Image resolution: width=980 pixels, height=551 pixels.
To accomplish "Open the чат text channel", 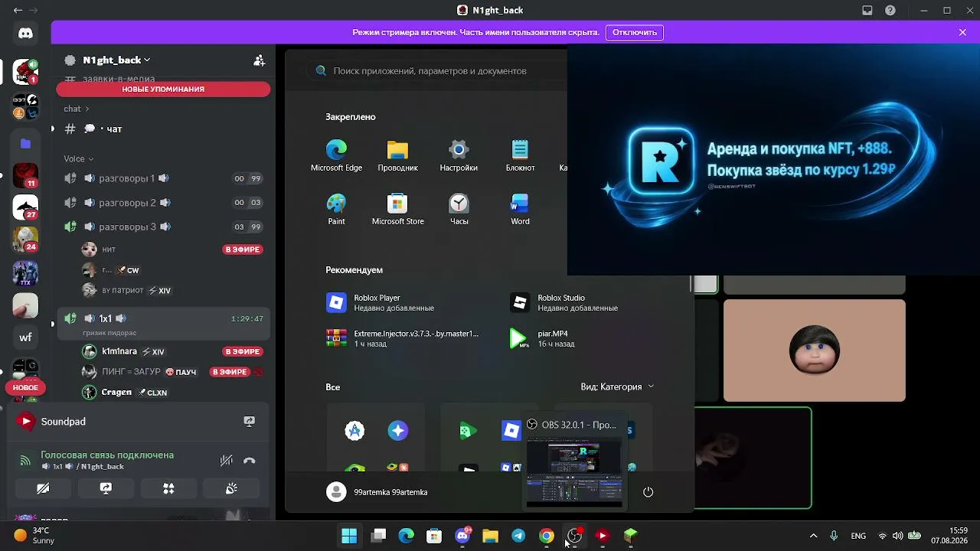I will pos(163,129).
